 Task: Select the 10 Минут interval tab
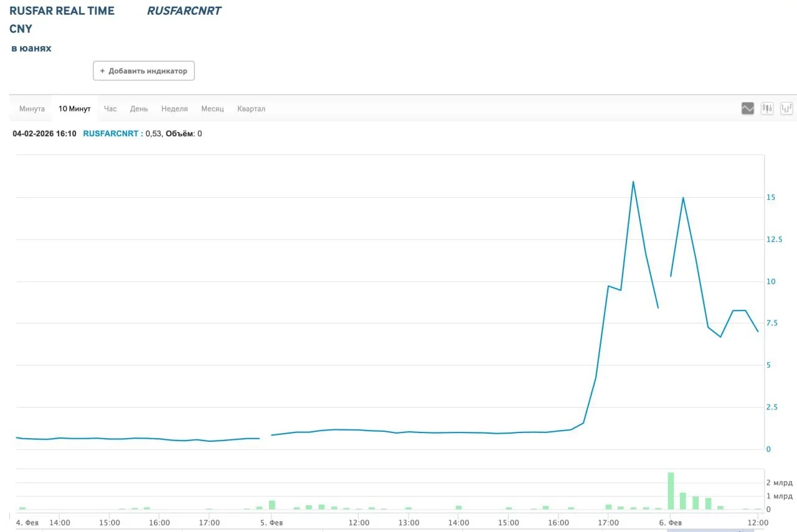point(75,109)
